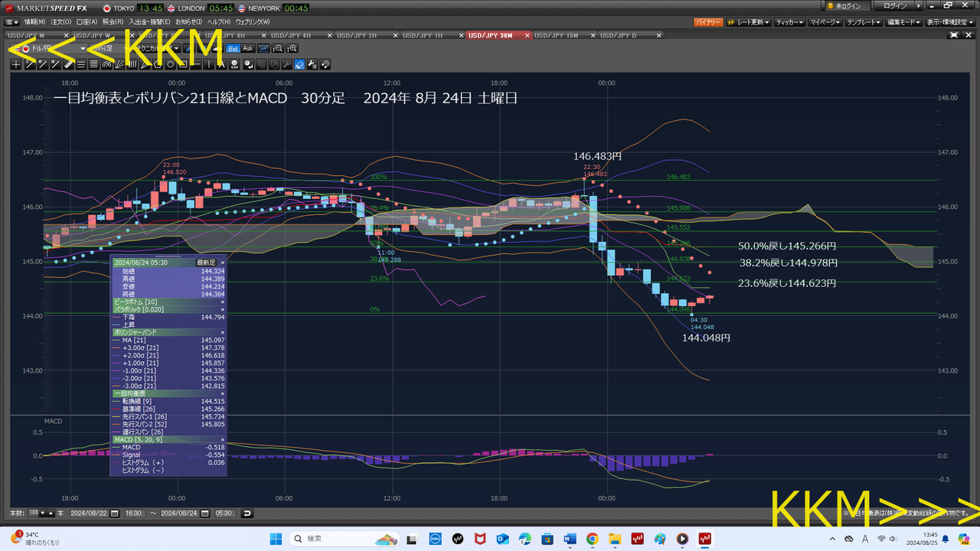Click the ログイン button
The height and width of the screenshot is (551, 980).
[895, 6]
